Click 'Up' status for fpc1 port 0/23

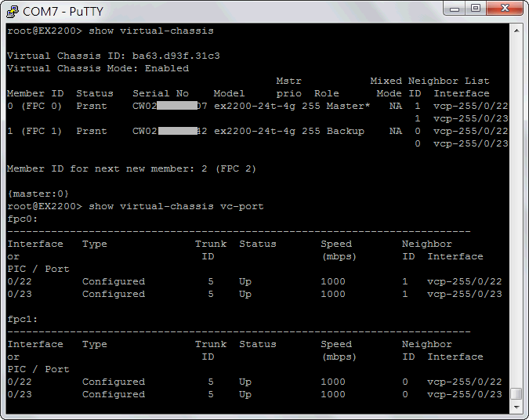pyautogui.click(x=245, y=394)
